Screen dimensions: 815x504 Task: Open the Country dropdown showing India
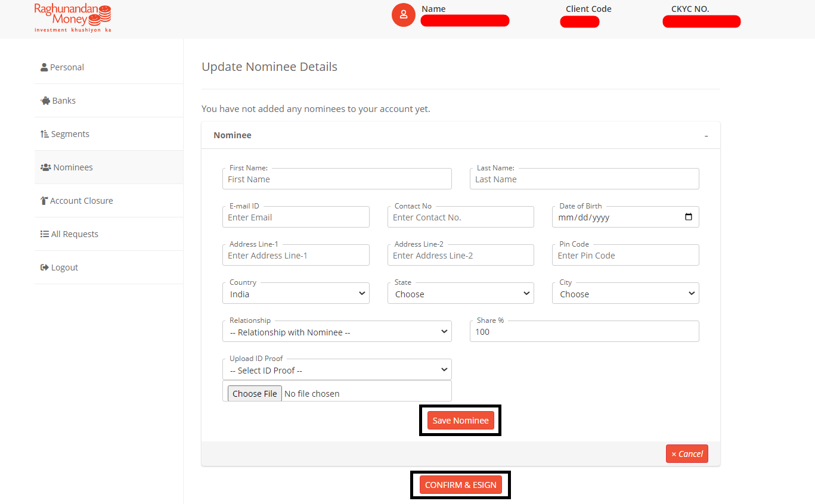pos(296,293)
